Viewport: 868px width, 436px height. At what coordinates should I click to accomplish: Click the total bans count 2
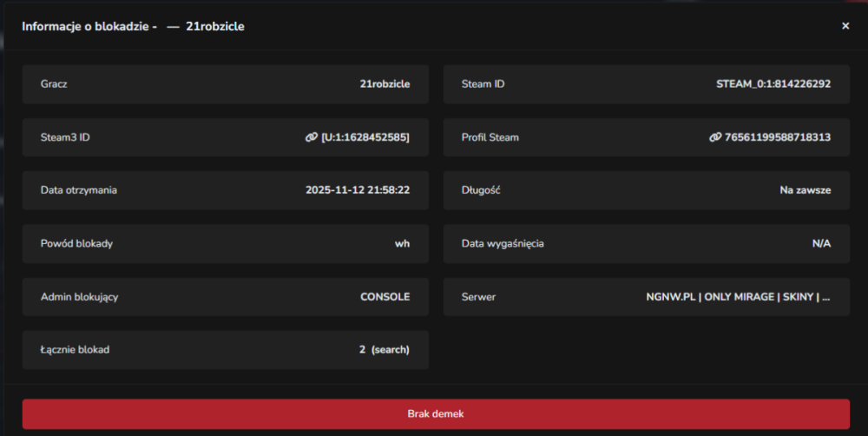click(362, 349)
